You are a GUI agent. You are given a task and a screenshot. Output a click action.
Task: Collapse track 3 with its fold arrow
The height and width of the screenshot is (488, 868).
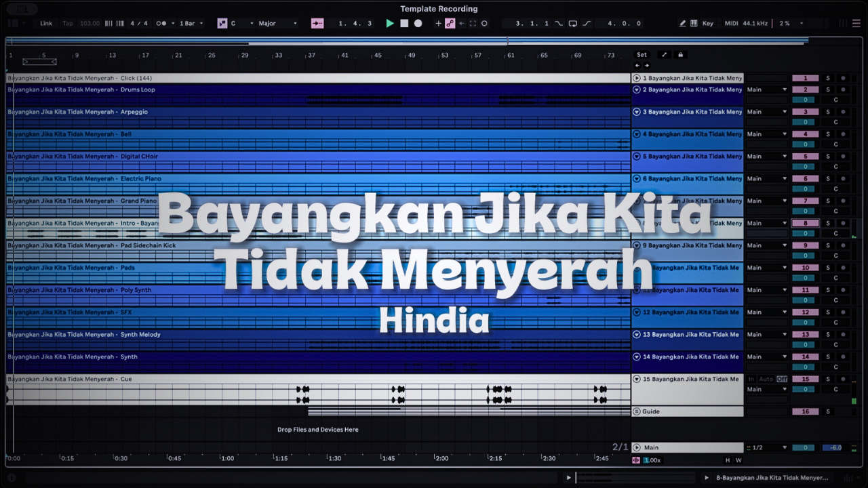click(637, 112)
